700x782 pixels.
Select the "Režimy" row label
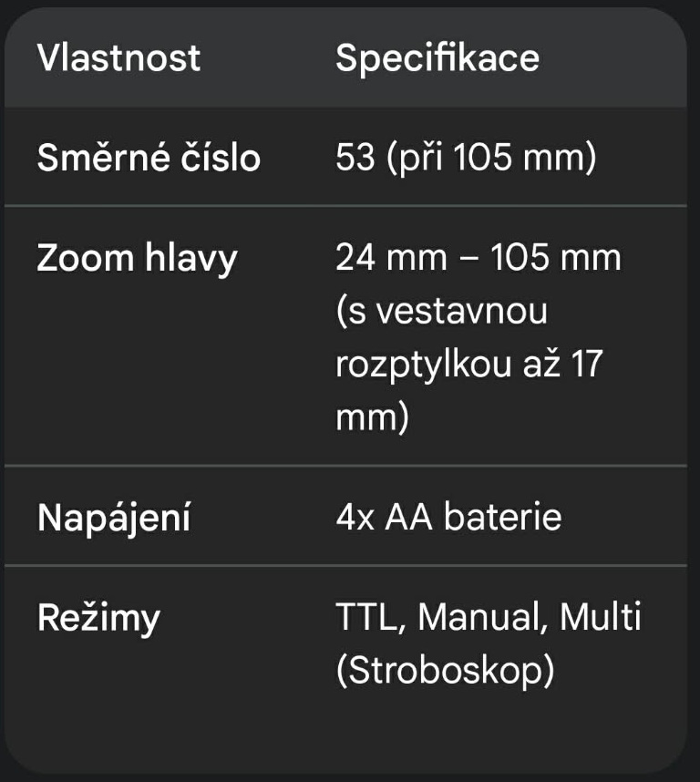pos(98,618)
